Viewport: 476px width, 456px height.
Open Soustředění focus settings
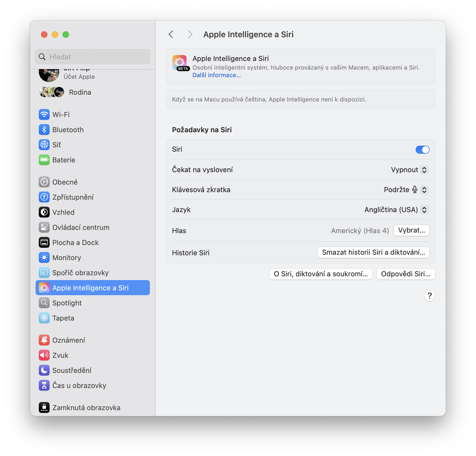pos(93,370)
